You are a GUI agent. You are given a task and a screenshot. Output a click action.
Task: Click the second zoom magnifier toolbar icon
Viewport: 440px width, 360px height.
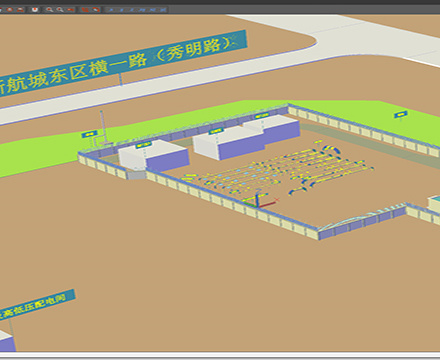click(x=60, y=9)
